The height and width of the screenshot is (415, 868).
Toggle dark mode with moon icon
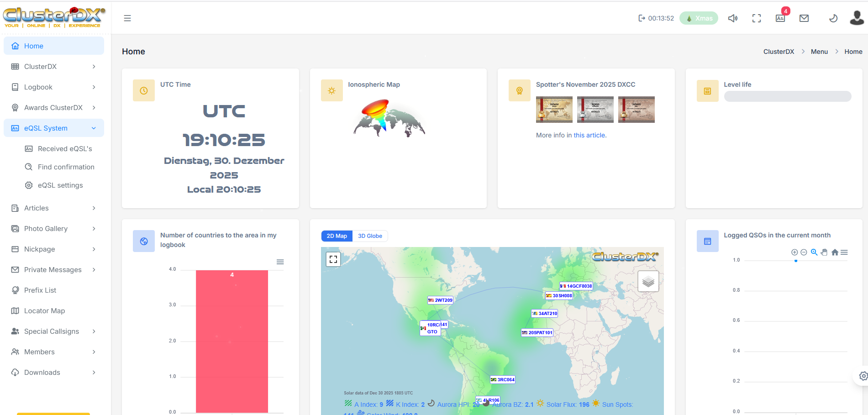click(x=833, y=18)
